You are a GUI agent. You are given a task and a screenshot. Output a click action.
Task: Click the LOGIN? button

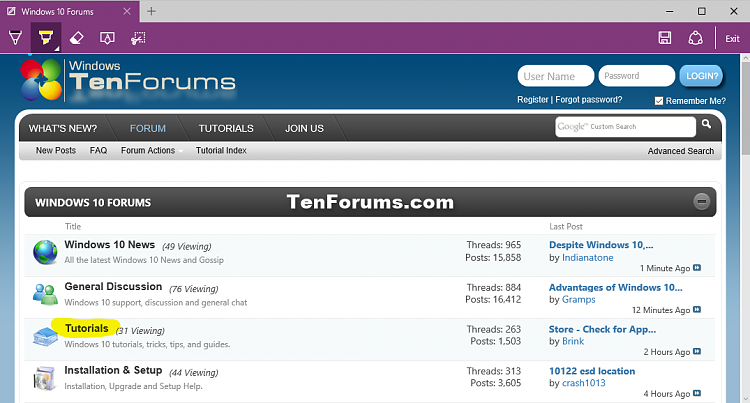(x=701, y=76)
